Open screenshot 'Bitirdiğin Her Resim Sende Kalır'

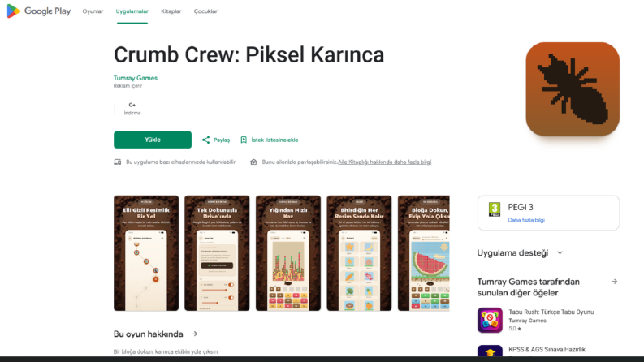pos(359,253)
